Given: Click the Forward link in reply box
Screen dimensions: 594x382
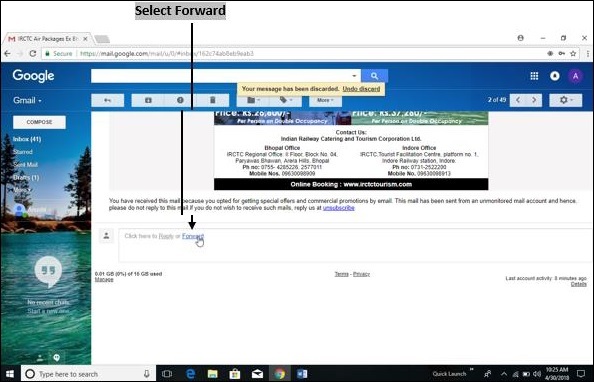Looking at the screenshot, I should 193,236.
